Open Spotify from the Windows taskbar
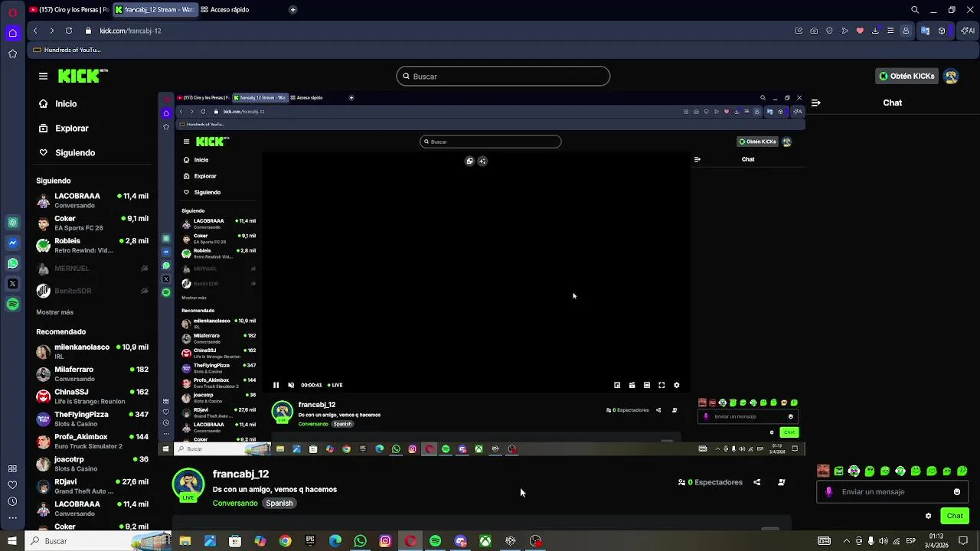 click(436, 541)
